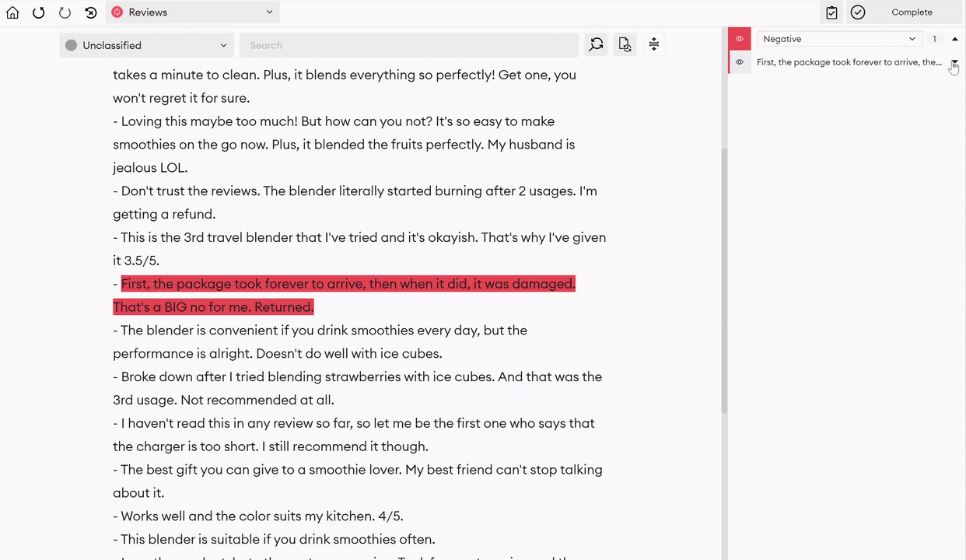Click 'Works well and the color suits' review
The height and width of the screenshot is (560, 966).
(x=258, y=516)
